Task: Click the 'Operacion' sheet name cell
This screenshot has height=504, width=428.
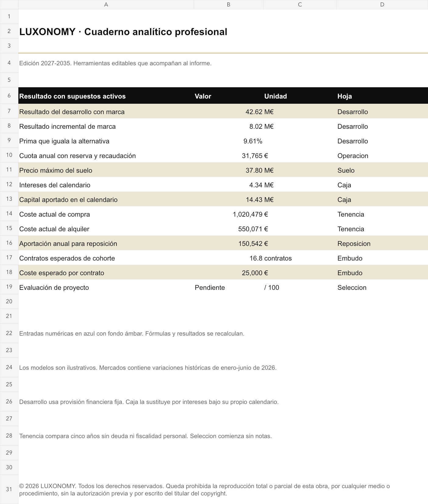Action: pyautogui.click(x=382, y=156)
